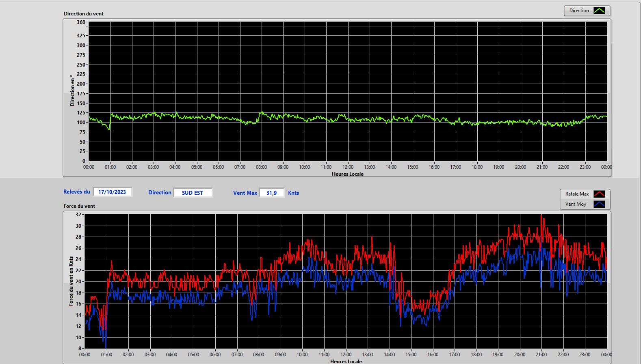641x364 pixels.
Task: Click the 8 value on wind force axis
Action: point(80,349)
